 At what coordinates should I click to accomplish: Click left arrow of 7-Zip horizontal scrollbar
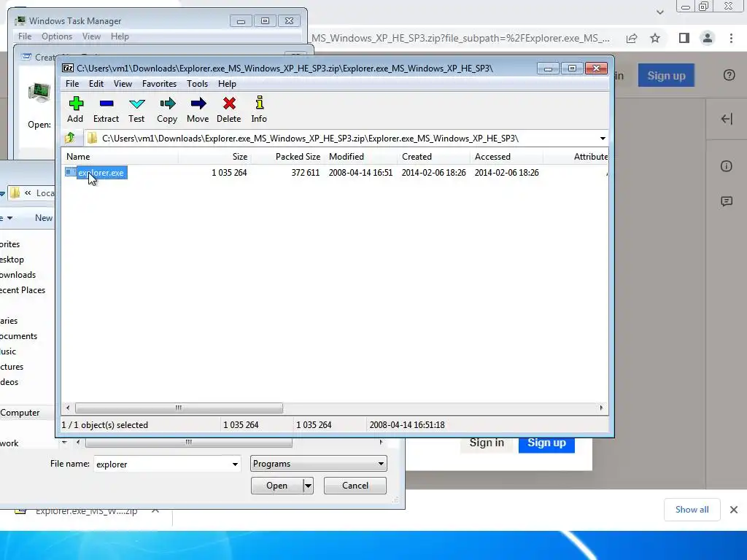(x=68, y=408)
